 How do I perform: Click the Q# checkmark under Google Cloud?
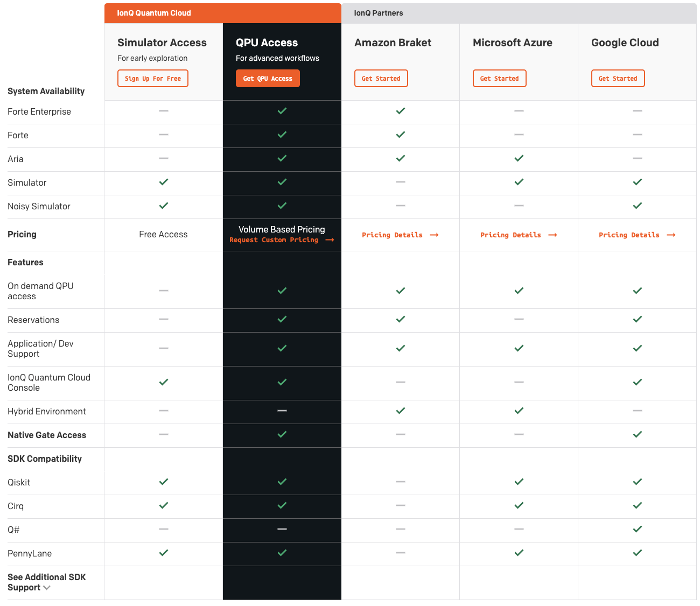click(x=637, y=529)
